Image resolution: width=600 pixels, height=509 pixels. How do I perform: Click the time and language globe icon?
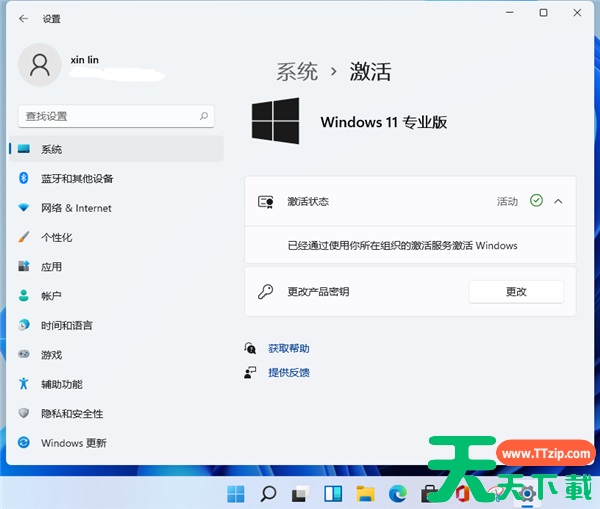(24, 325)
